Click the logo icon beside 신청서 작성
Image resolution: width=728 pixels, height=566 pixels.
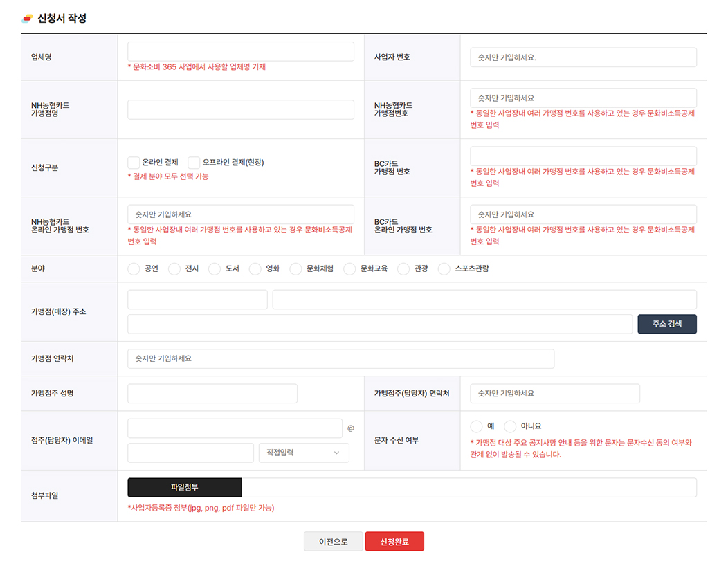(x=27, y=19)
